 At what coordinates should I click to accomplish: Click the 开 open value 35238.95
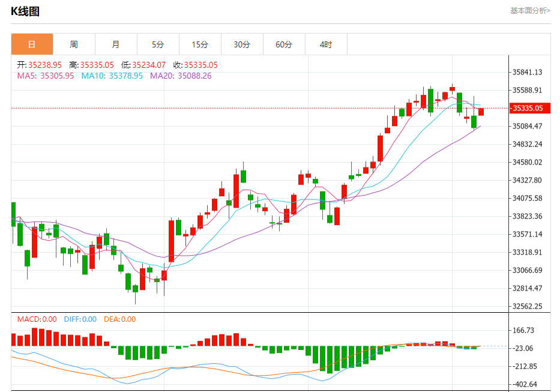pyautogui.click(x=45, y=65)
